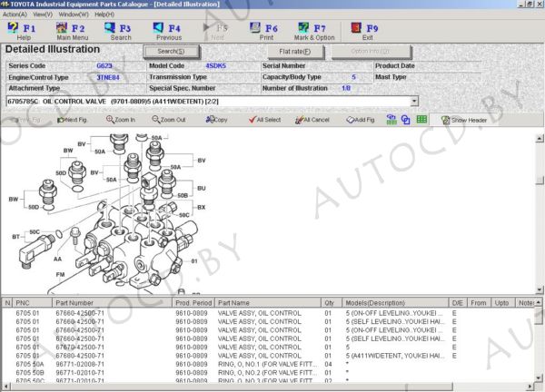
Task: Select part number 96771-02008-71
Action: click(x=80, y=364)
